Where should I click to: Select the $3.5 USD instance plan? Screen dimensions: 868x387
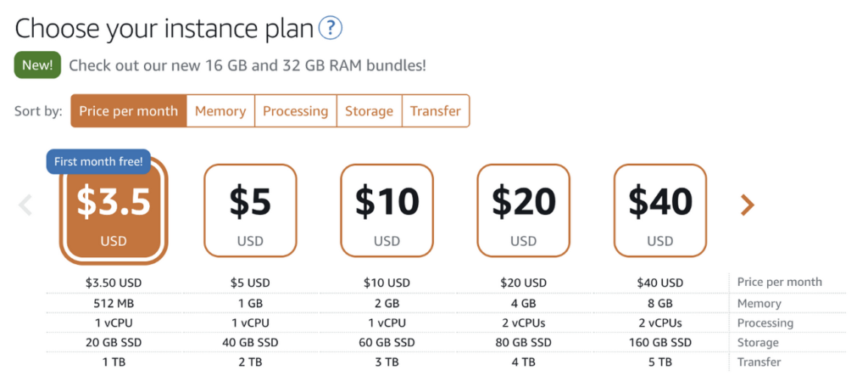tap(114, 212)
